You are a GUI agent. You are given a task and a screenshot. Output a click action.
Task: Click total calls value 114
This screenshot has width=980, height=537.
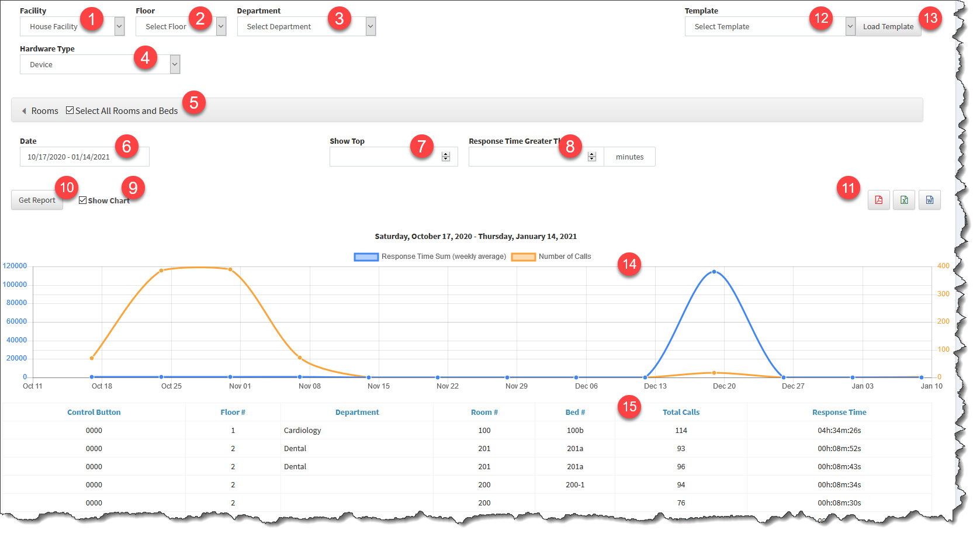point(681,430)
